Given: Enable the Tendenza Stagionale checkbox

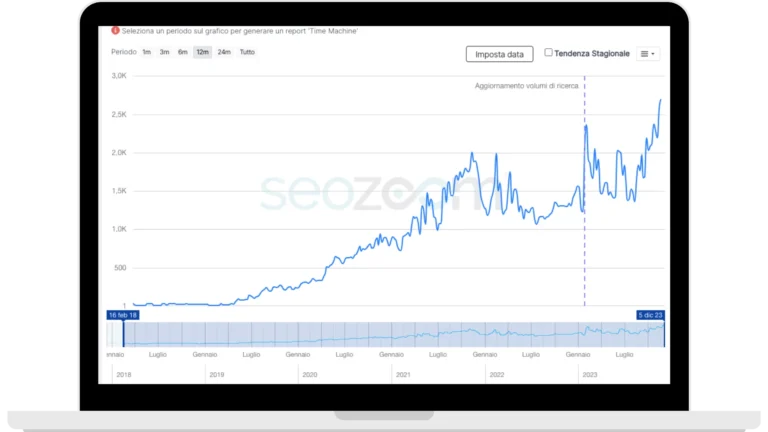Looking at the screenshot, I should 549,52.
